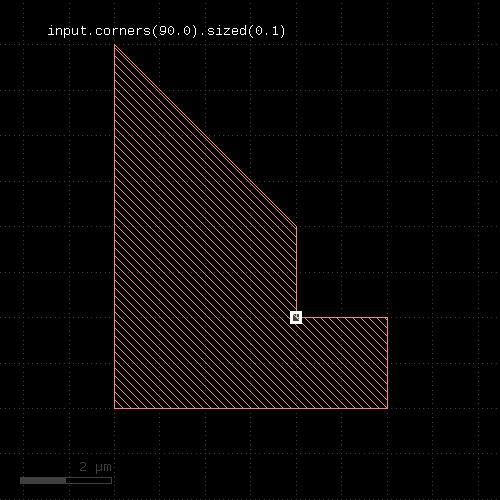Select the polygon's bottom-right corner vertex

tap(387, 408)
